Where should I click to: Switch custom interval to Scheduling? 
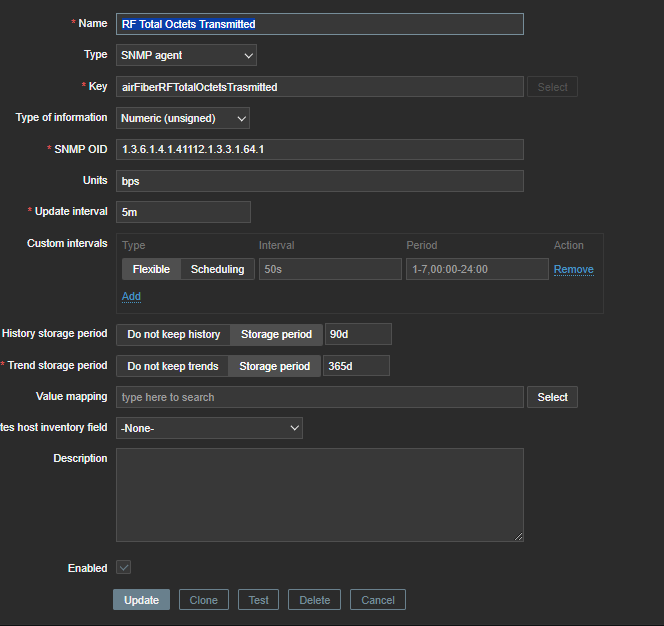217,269
